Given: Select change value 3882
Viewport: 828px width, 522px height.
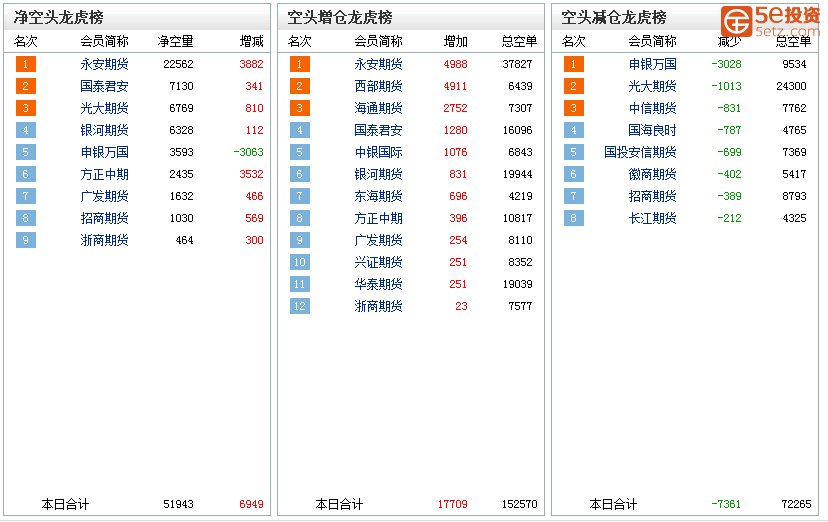Looking at the screenshot, I should tap(251, 64).
